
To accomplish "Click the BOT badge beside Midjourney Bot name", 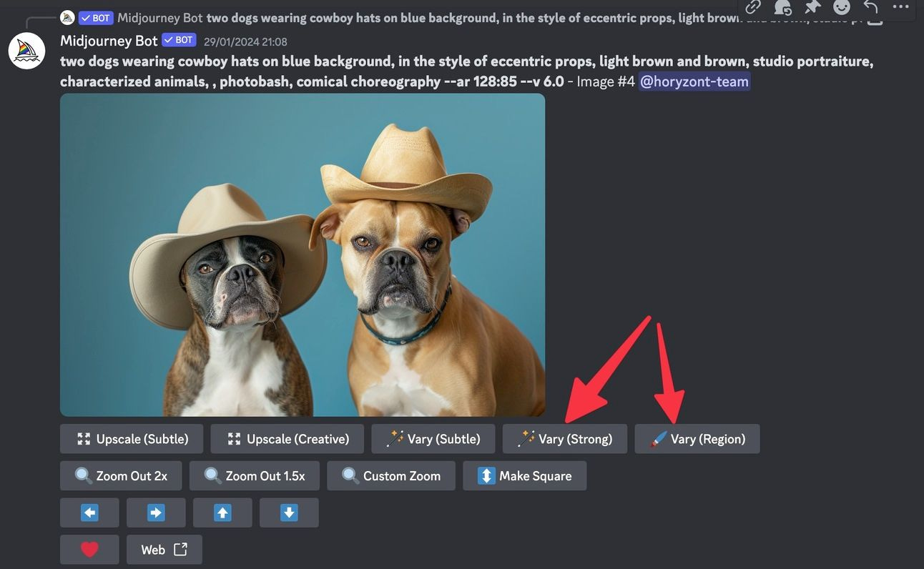I will coord(179,40).
